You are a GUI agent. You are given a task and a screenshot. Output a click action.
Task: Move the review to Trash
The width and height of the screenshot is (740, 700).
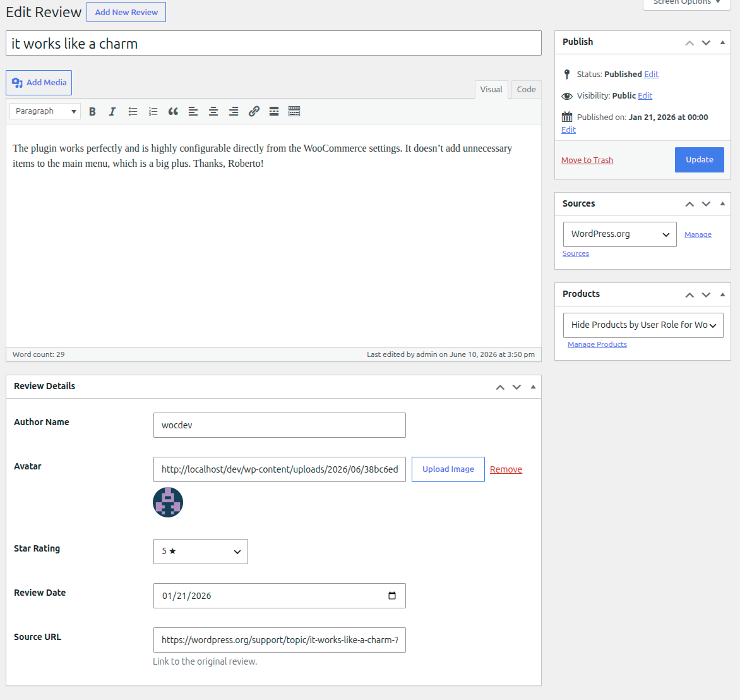tap(587, 160)
